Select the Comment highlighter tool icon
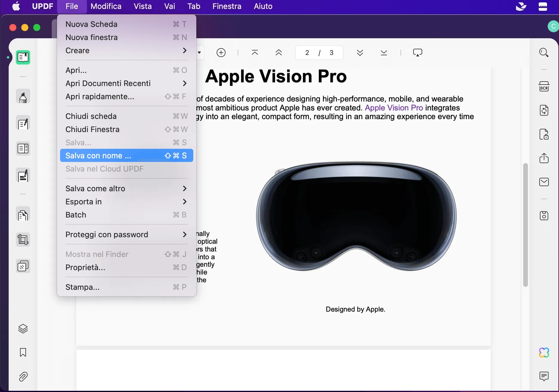The image size is (559, 392). tap(23, 97)
